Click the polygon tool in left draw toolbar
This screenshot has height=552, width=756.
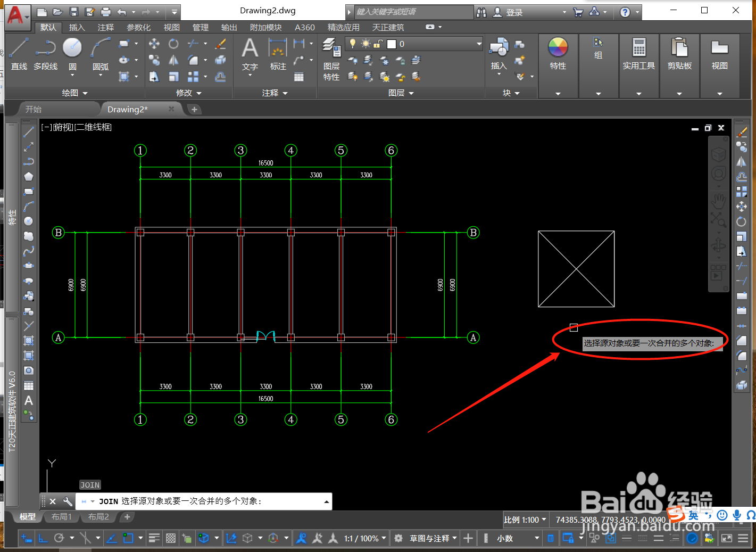tap(29, 176)
